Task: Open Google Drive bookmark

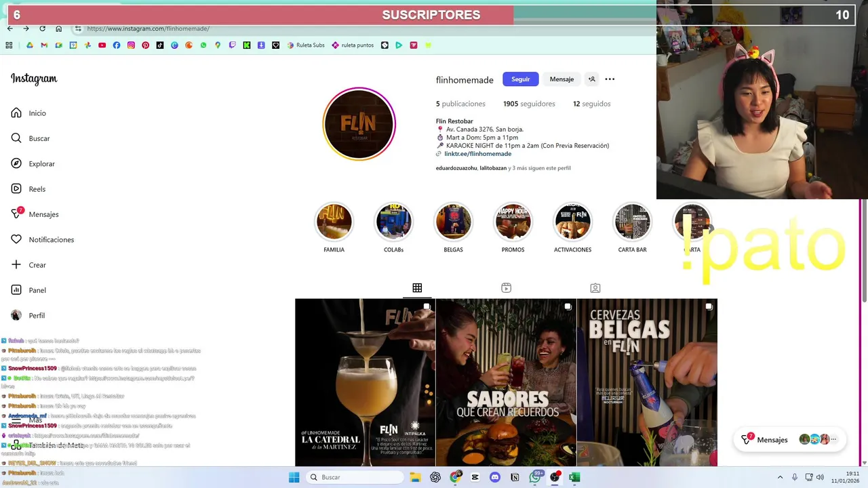Action: coord(29,45)
